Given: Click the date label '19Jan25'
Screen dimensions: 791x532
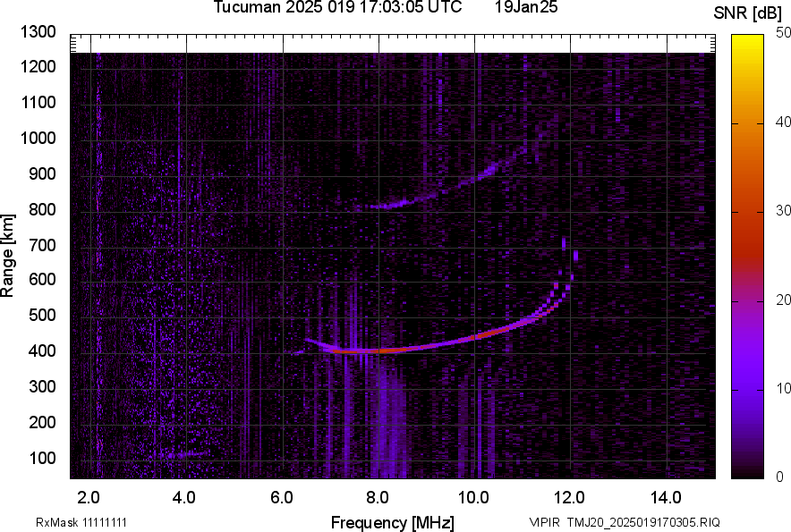Looking at the screenshot, I should click(x=526, y=7).
